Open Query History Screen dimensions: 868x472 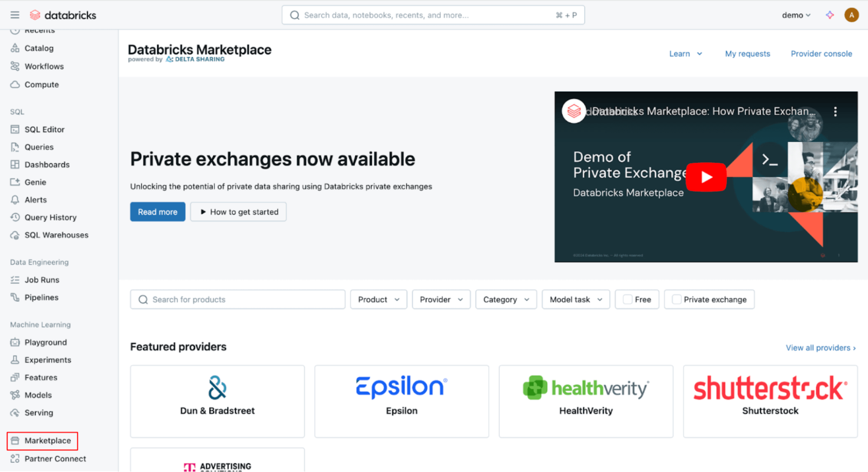(x=50, y=217)
